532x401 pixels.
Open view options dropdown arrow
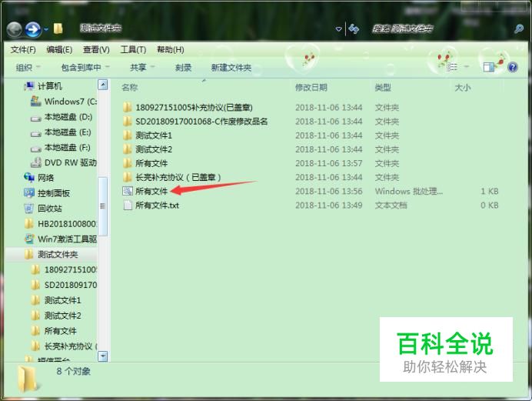click(466, 67)
